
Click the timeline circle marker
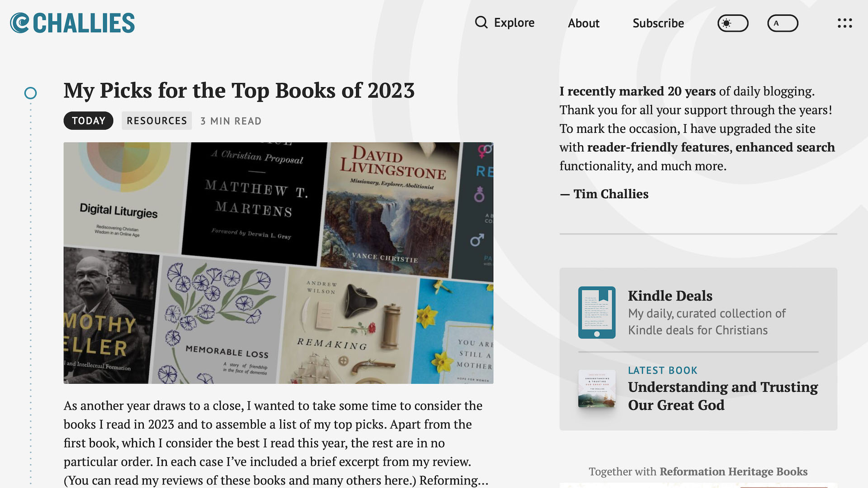coord(30,93)
